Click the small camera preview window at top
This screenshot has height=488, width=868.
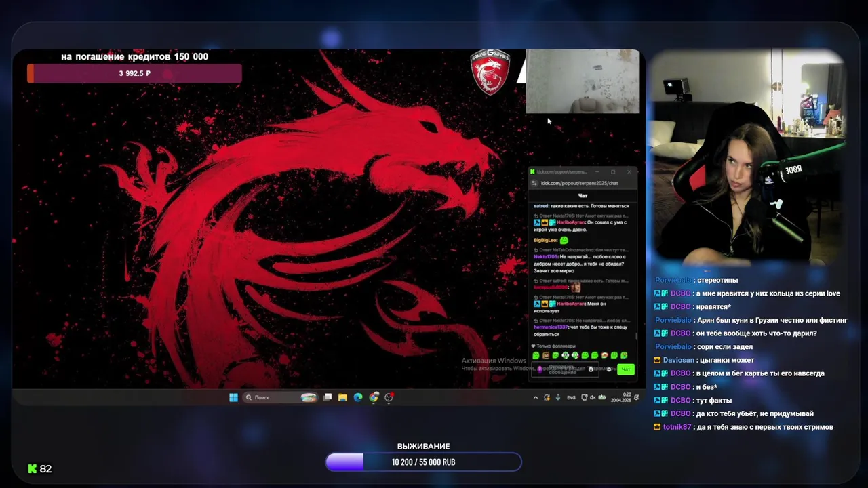(583, 81)
